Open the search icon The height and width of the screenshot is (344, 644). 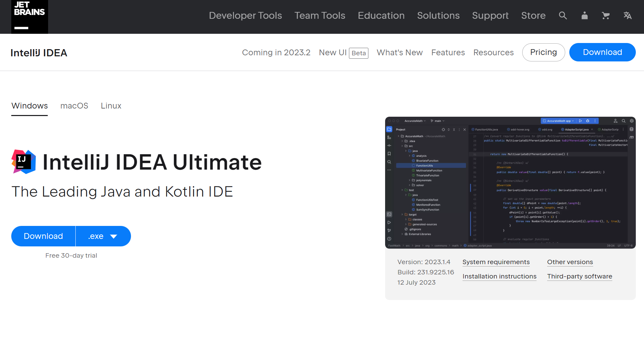[x=563, y=15]
